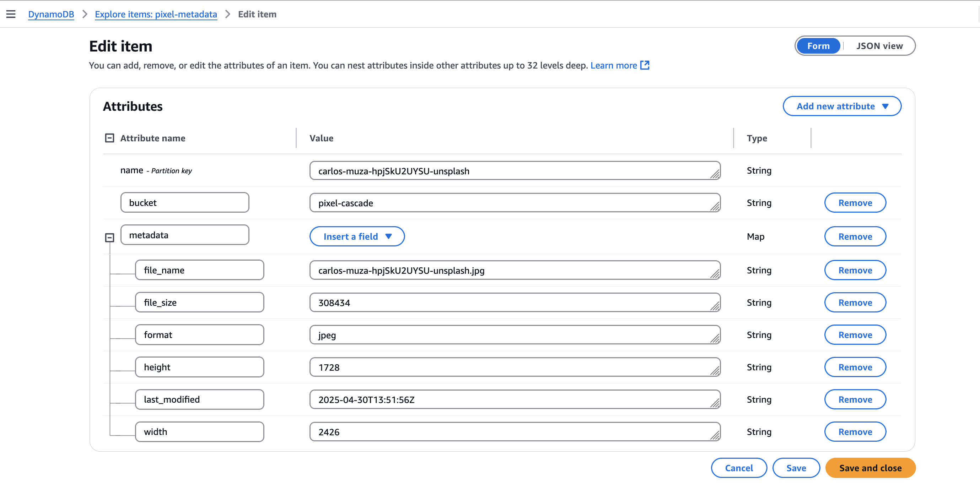Edit the 1728 value field
The image size is (980, 490).
click(x=515, y=367)
